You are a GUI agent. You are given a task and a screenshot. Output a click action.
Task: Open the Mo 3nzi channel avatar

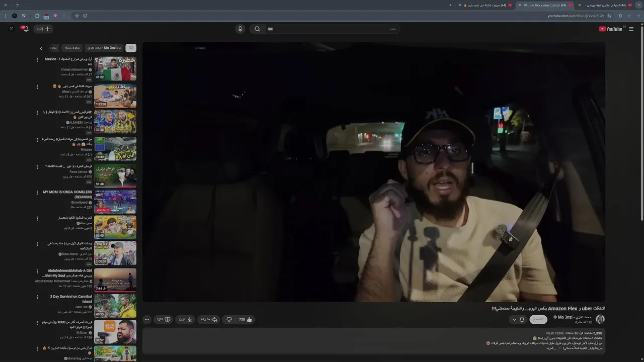pyautogui.click(x=600, y=319)
